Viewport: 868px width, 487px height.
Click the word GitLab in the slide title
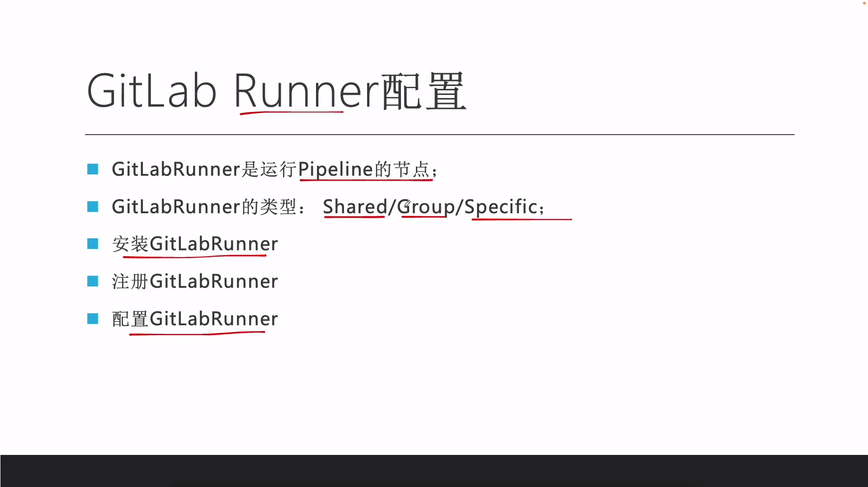[151, 91]
